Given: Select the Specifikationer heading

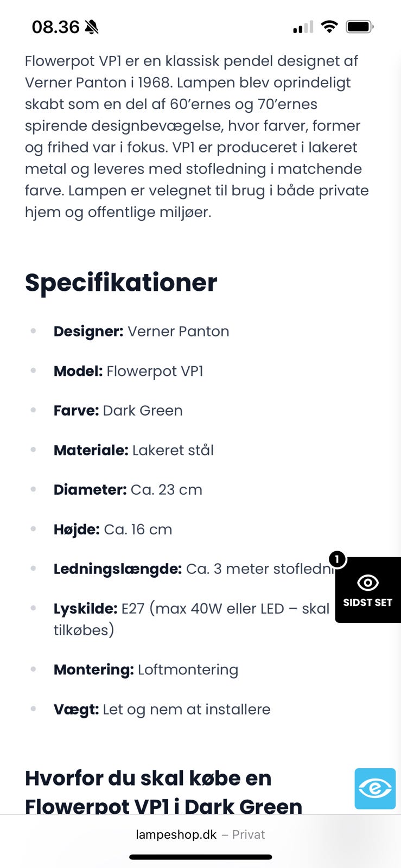Looking at the screenshot, I should pos(121,283).
